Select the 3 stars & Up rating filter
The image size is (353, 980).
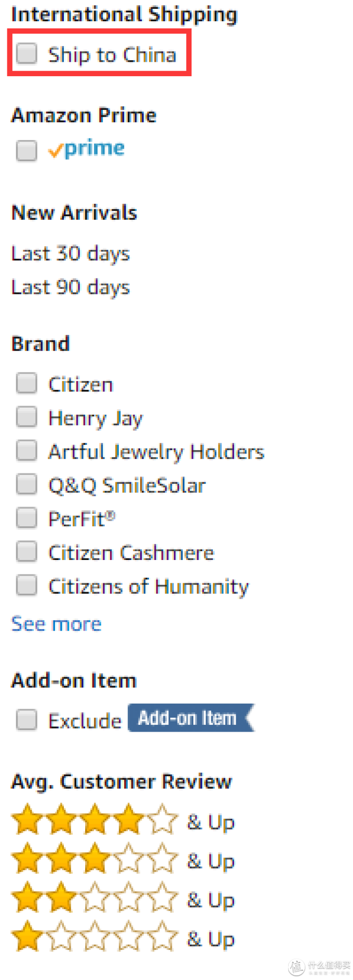point(123,860)
